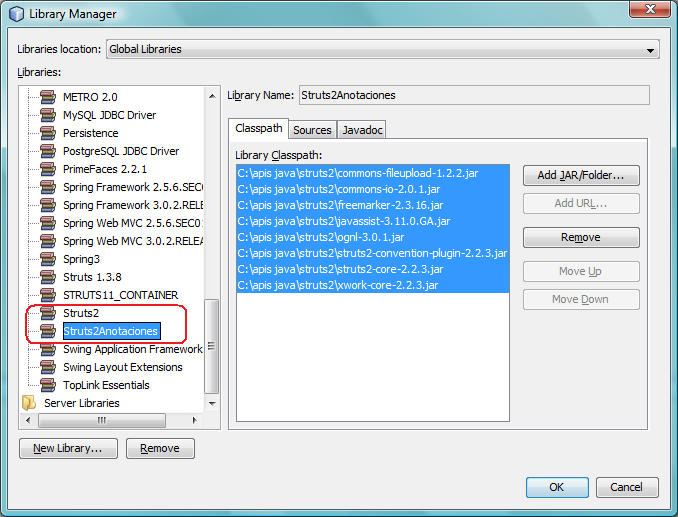Viewport: 678px width, 517px height.
Task: Click the PostgreSQL JDBC Driver library icon
Action: [x=48, y=151]
